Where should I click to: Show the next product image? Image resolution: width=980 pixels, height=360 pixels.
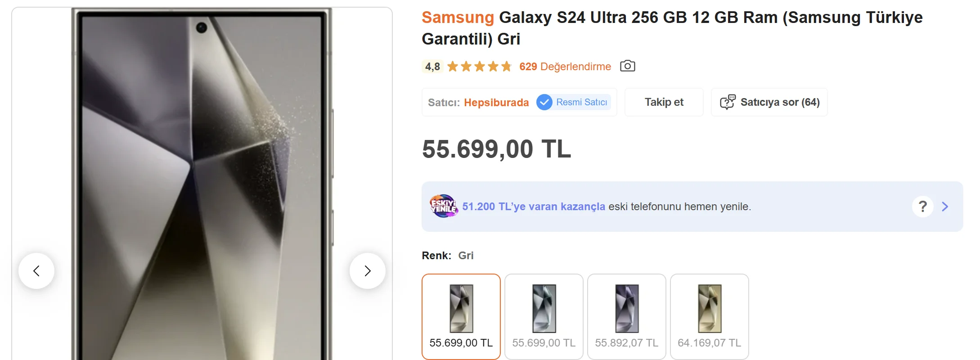click(x=368, y=271)
